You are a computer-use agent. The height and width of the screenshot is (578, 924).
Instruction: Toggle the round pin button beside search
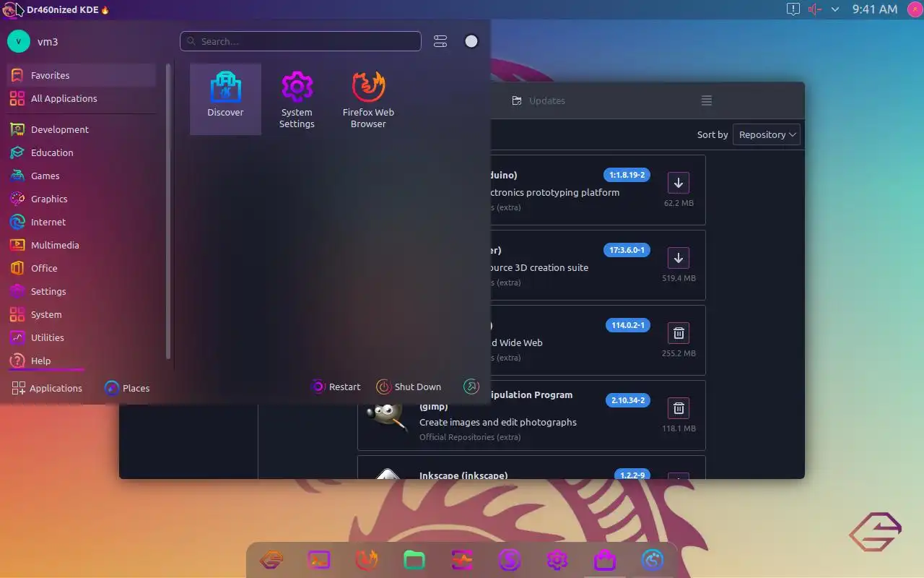coord(471,41)
